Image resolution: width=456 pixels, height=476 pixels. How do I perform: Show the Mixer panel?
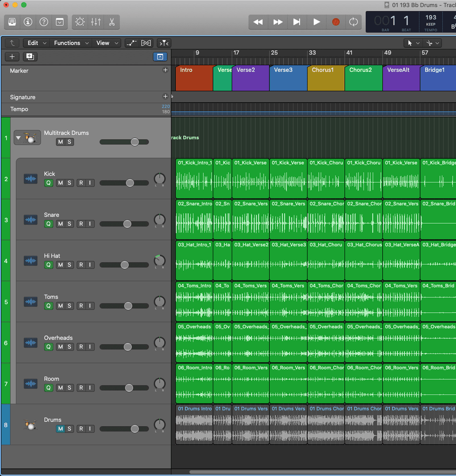[96, 22]
